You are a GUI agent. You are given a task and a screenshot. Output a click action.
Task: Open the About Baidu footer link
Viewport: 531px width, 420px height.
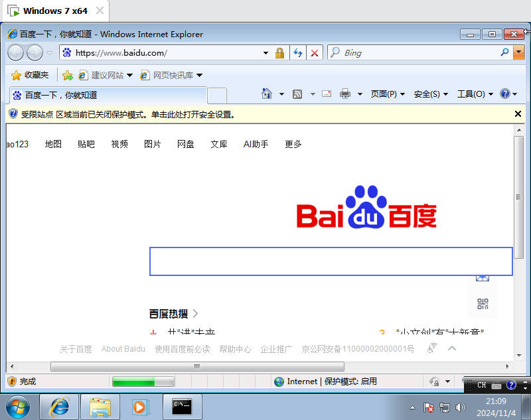123,349
